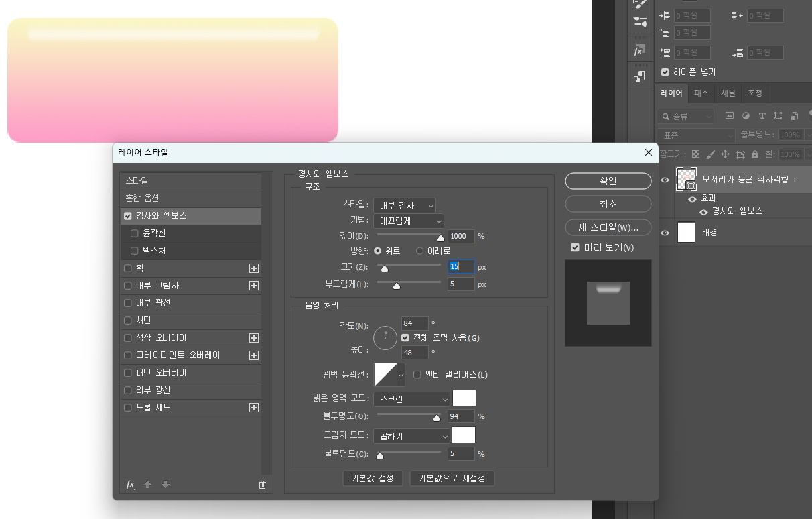Open 혼합 옵션 in the style list
Screen dimensions: 812x519
coord(191,198)
